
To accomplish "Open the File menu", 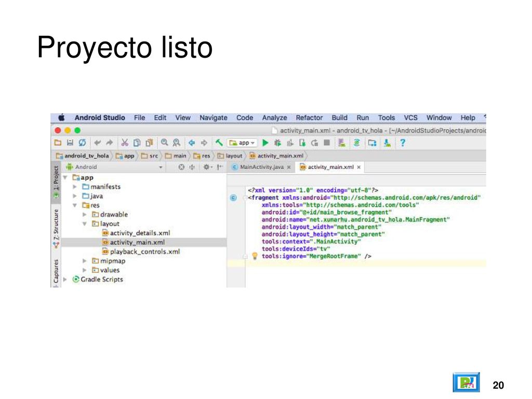I will tap(139, 118).
